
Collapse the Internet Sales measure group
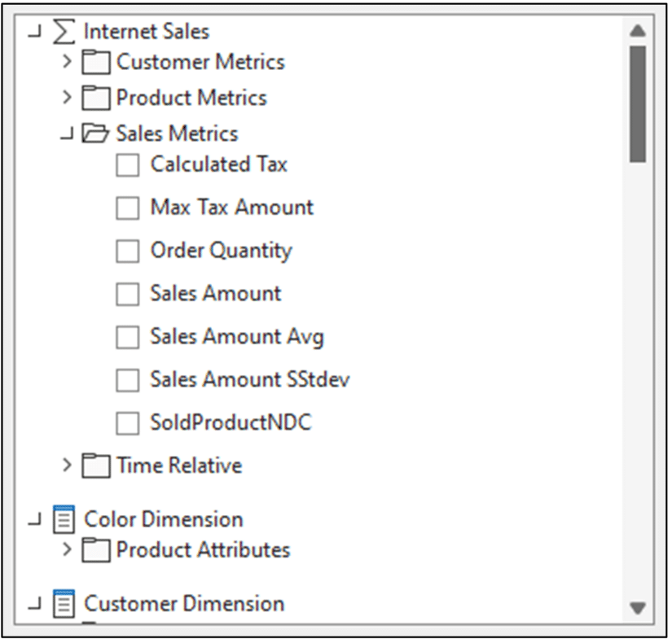coord(34,31)
